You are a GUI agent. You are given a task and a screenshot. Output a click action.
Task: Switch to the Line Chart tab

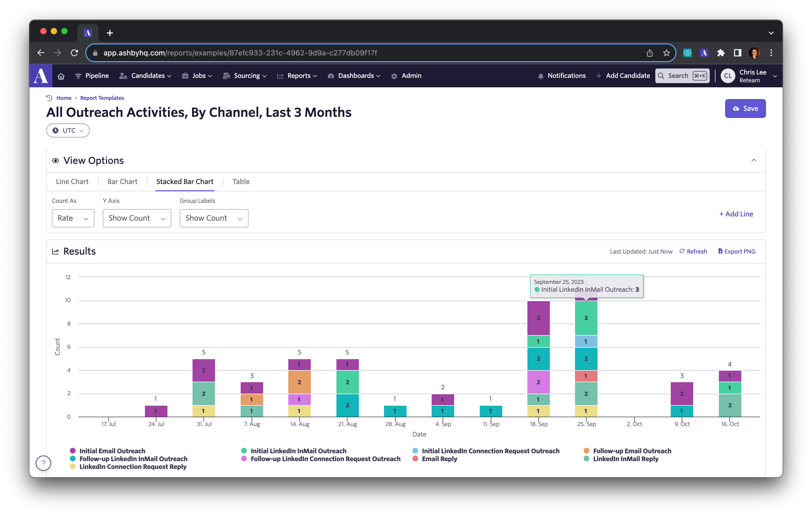click(x=72, y=181)
